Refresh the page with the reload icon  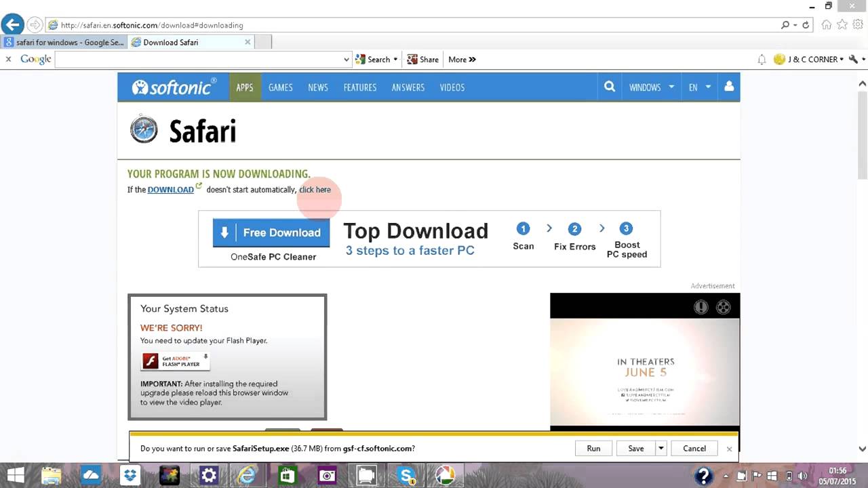[x=806, y=25]
